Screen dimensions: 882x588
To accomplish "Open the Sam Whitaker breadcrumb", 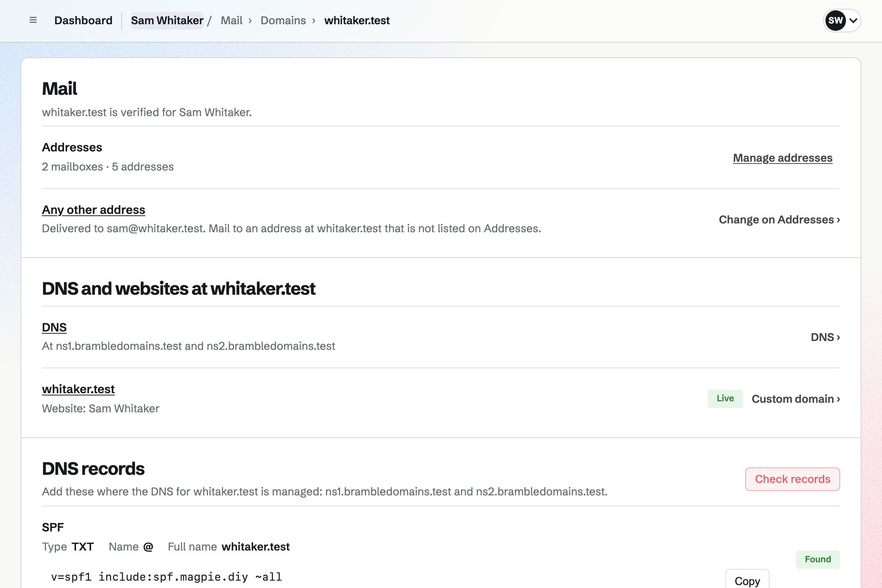I will (167, 20).
